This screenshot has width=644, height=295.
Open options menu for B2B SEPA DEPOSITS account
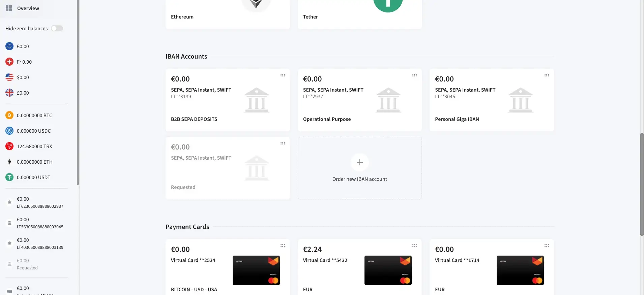coord(283,75)
